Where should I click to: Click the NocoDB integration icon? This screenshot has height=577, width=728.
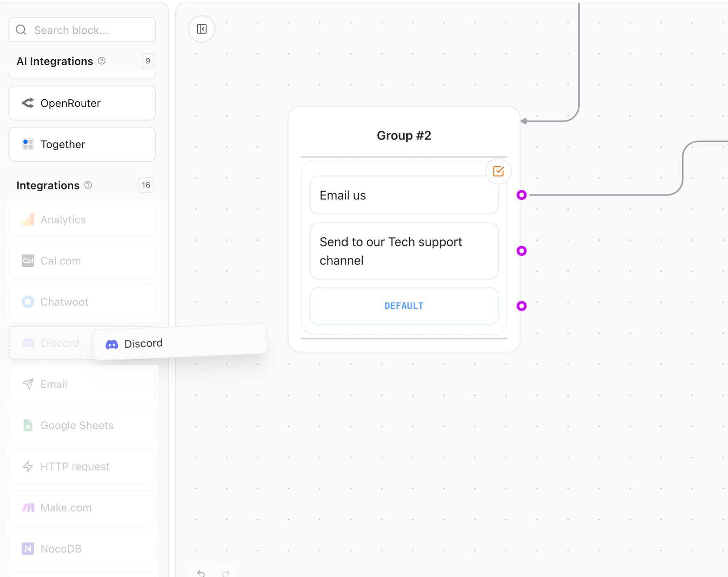[x=28, y=549]
